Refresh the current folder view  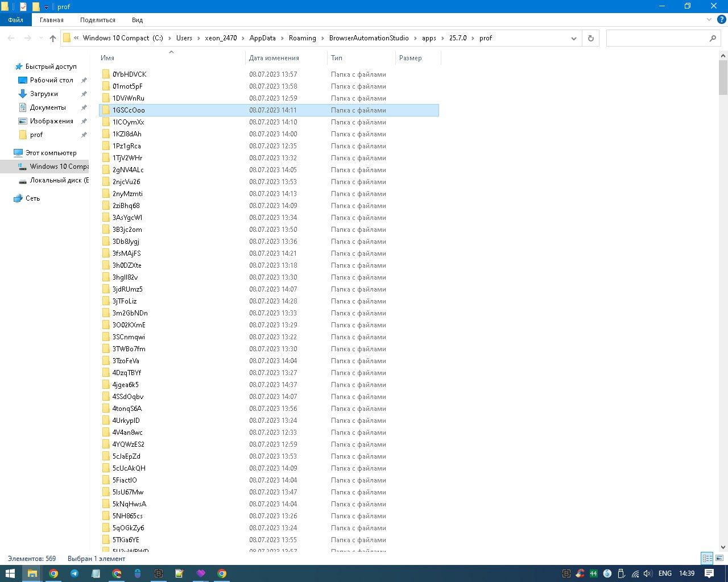[x=590, y=38]
